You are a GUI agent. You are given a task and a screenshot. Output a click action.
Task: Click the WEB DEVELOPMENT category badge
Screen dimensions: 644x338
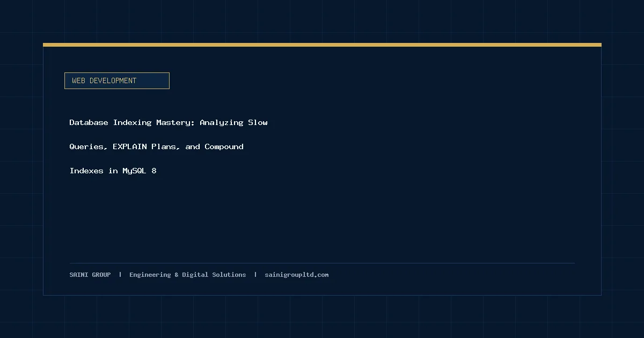[x=117, y=80]
